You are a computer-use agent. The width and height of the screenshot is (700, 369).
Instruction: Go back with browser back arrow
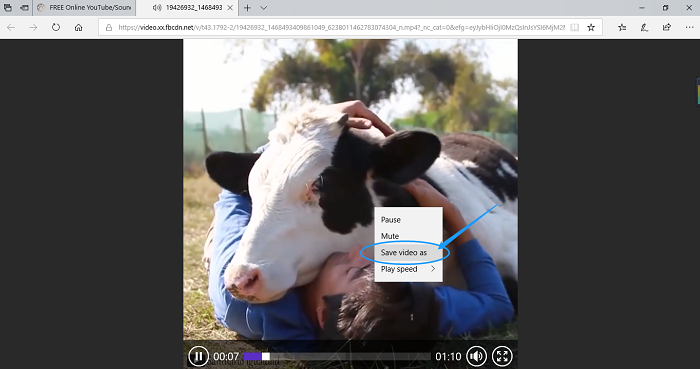tap(11, 27)
